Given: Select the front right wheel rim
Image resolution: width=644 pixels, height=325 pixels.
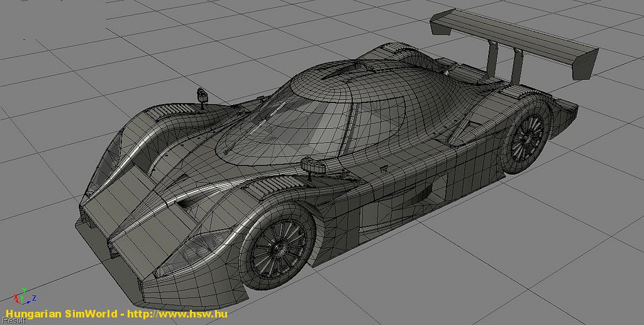Looking at the screenshot, I should 277,245.
